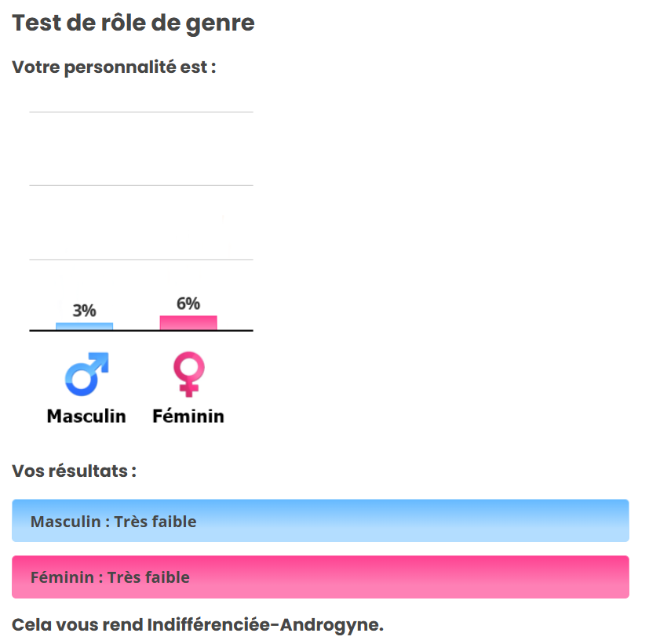649x644 pixels.
Task: Select the blue 'Masculin : Très faible' result bar
Action: (320, 521)
